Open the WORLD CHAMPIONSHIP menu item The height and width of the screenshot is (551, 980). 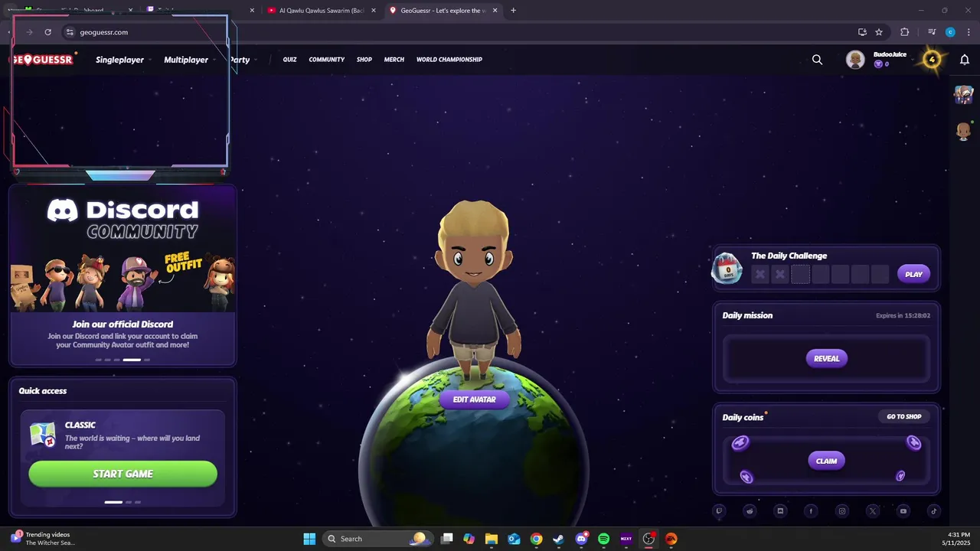click(x=449, y=60)
